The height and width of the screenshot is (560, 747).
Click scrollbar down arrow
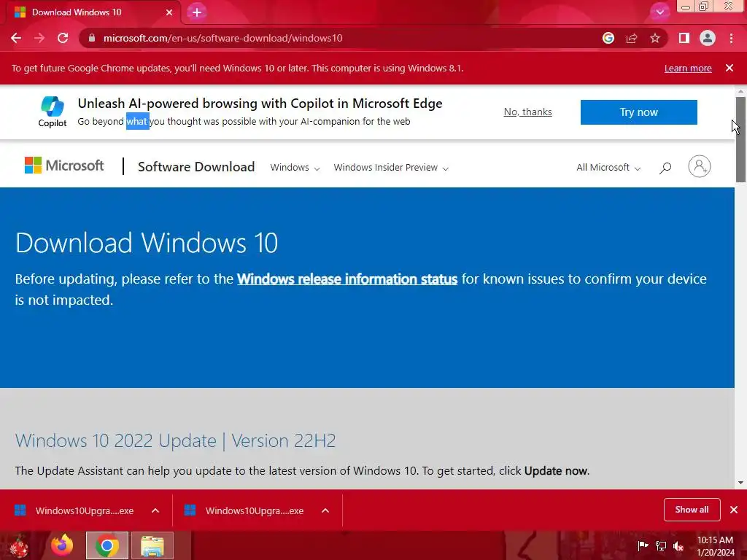click(740, 483)
